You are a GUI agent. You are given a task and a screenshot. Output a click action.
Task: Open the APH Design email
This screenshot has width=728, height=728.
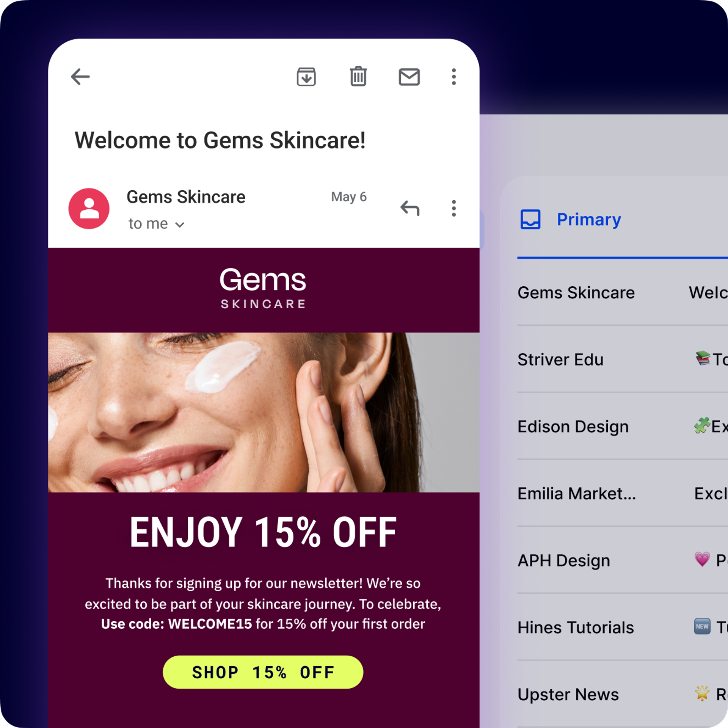click(x=623, y=560)
